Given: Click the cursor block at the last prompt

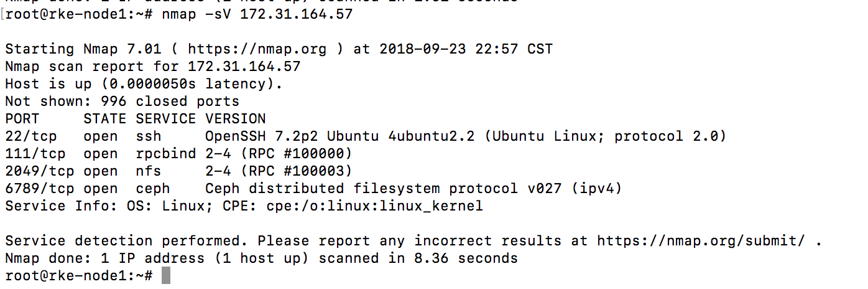Looking at the screenshot, I should [x=166, y=276].
